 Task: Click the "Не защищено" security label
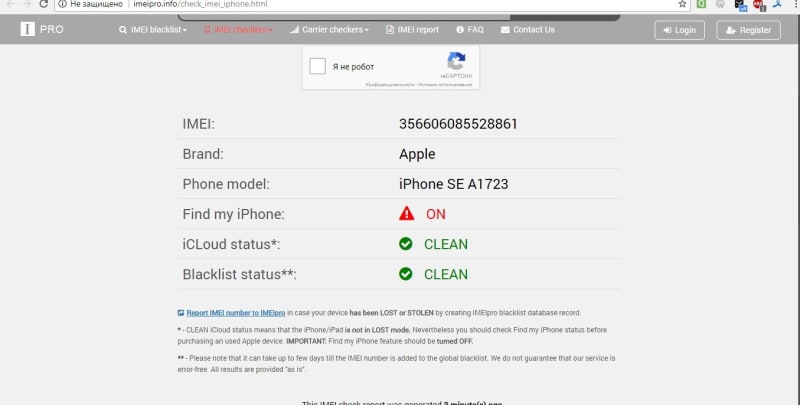(x=96, y=4)
